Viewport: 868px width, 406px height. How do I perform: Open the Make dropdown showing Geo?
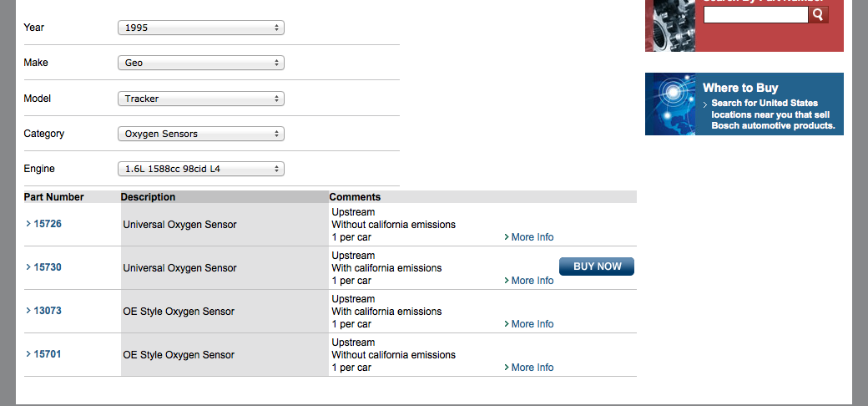point(200,63)
